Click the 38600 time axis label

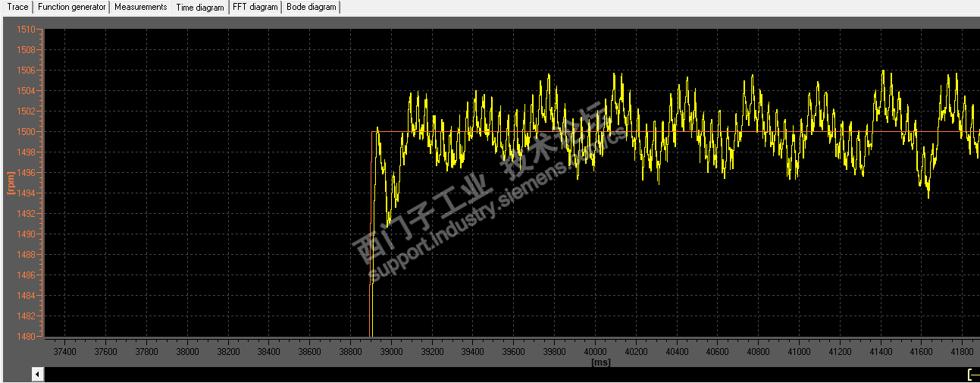[310, 353]
